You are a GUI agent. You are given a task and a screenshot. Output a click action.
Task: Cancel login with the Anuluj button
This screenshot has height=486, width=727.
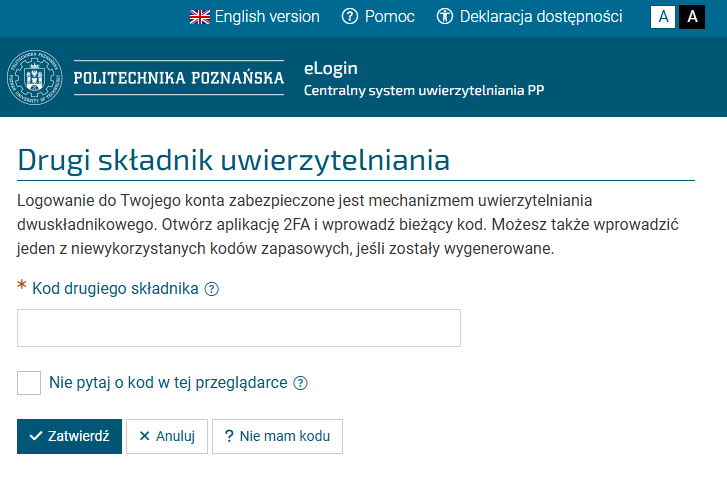(x=167, y=436)
